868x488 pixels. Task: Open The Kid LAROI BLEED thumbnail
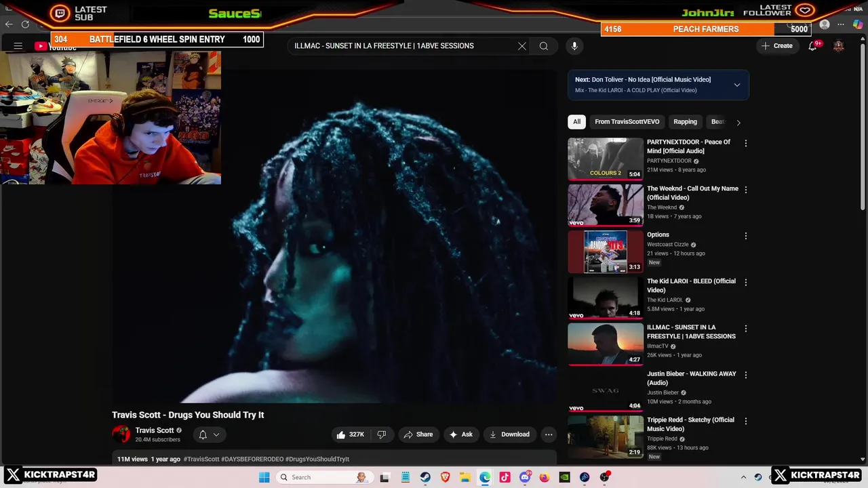coord(606,298)
